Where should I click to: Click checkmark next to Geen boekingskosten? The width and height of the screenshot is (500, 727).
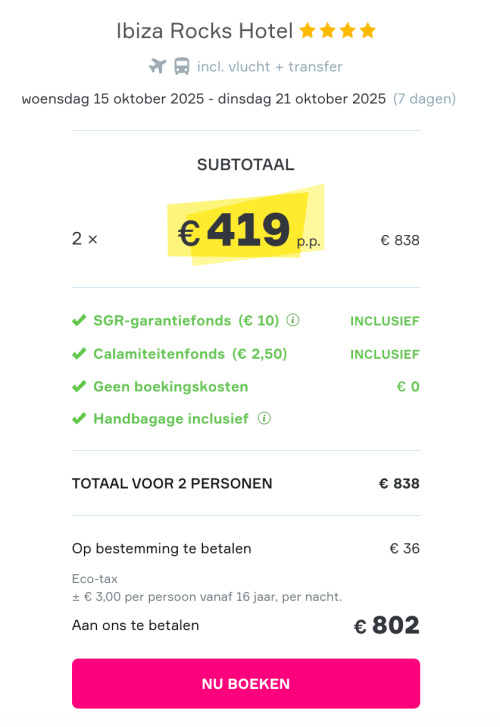[79, 386]
